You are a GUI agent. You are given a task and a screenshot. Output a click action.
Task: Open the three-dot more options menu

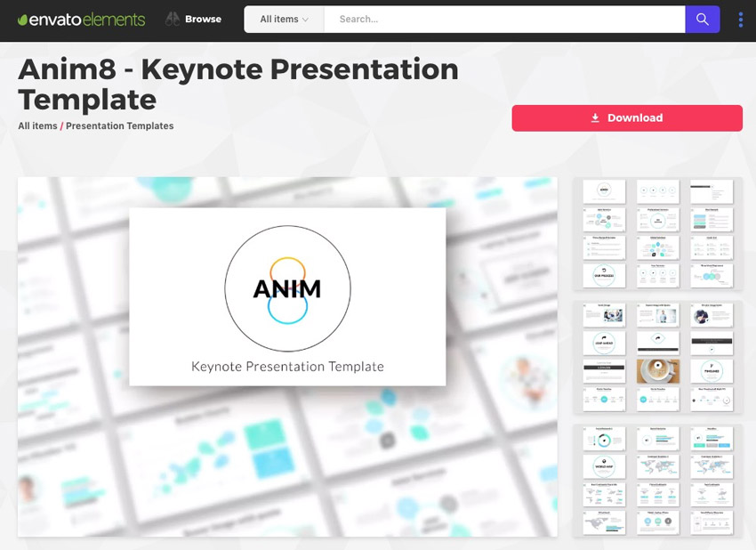click(x=741, y=20)
